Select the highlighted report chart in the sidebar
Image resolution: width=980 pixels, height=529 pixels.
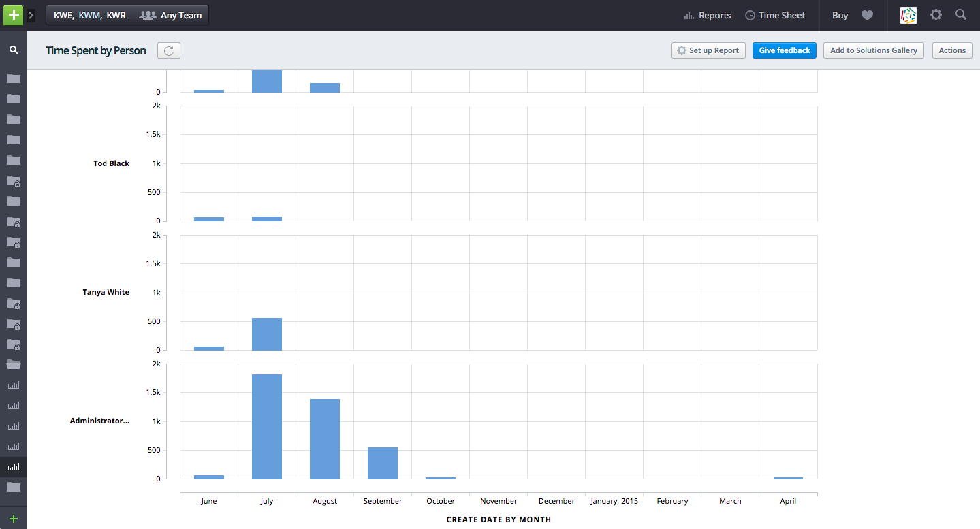[14, 466]
